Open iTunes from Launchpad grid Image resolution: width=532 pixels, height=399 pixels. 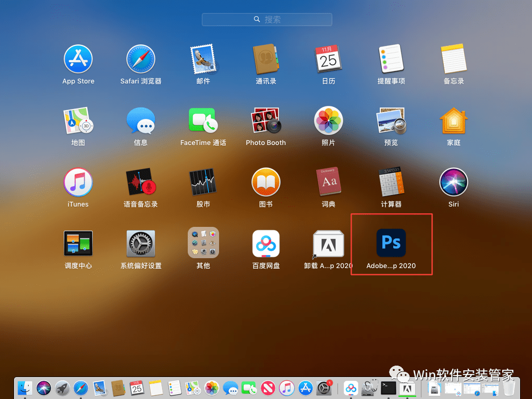[x=78, y=182]
